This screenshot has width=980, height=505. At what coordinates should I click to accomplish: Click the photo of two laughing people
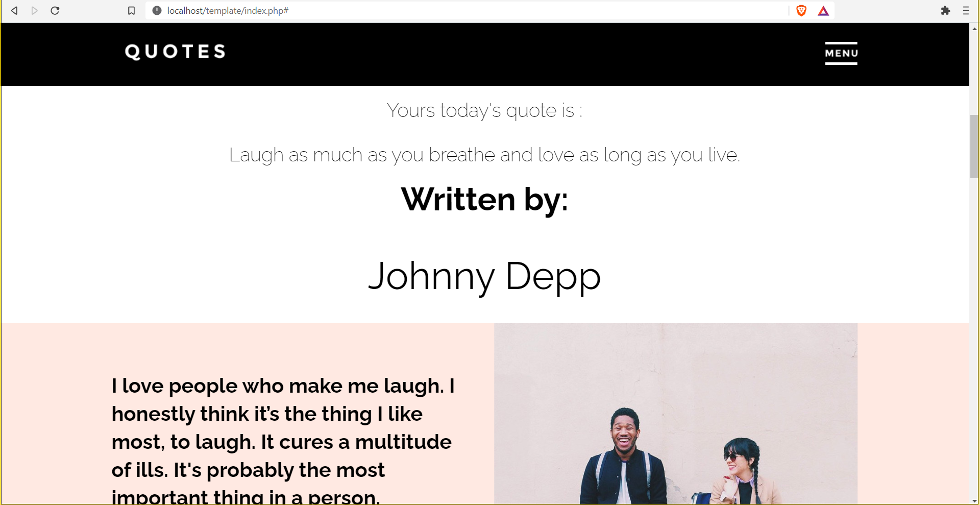coord(676,414)
